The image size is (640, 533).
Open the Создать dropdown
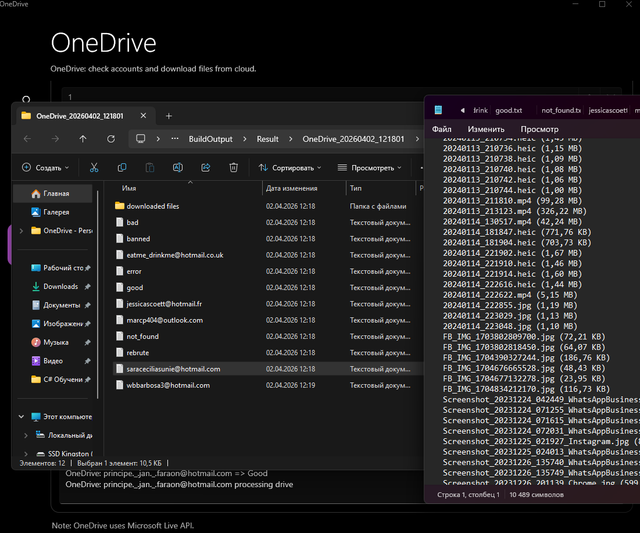(45, 168)
